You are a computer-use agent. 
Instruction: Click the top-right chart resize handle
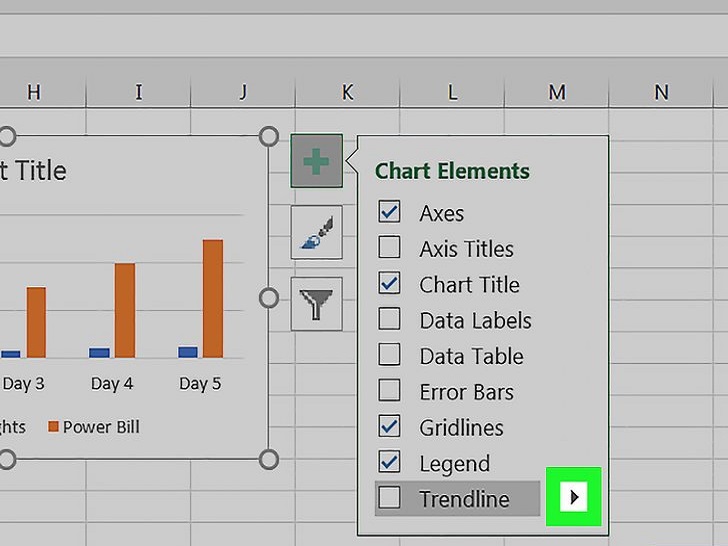pyautogui.click(x=269, y=136)
